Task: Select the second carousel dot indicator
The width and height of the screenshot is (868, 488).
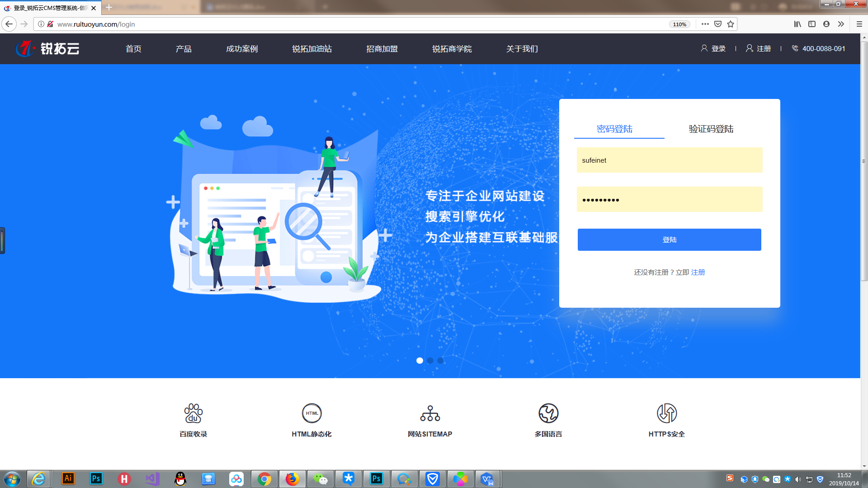Action: point(430,361)
